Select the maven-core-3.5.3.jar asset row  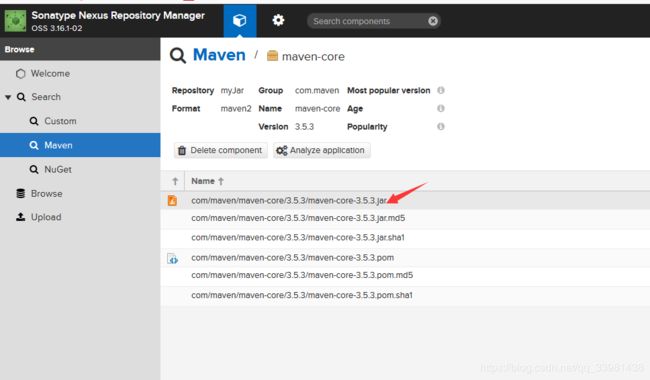tap(405, 201)
